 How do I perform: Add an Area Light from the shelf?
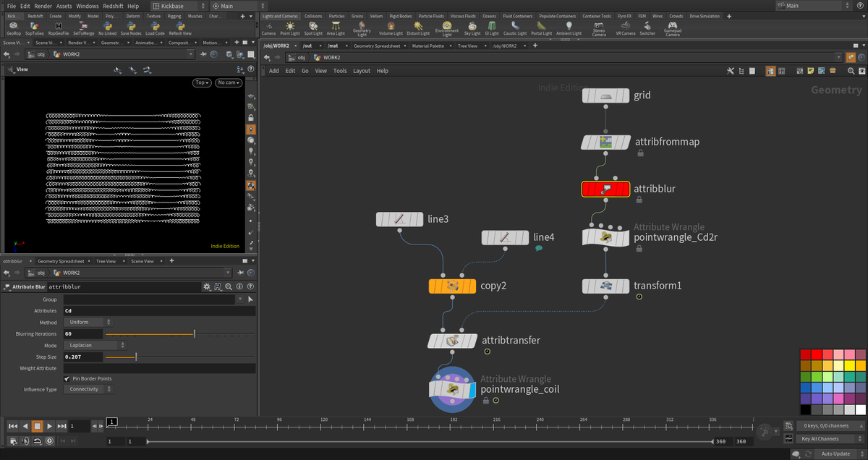(336, 28)
